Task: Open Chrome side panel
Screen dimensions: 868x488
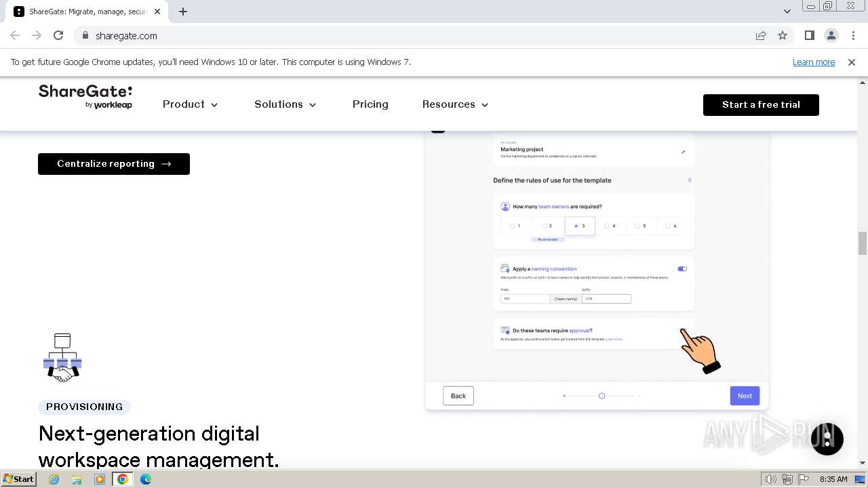Action: coord(809,35)
